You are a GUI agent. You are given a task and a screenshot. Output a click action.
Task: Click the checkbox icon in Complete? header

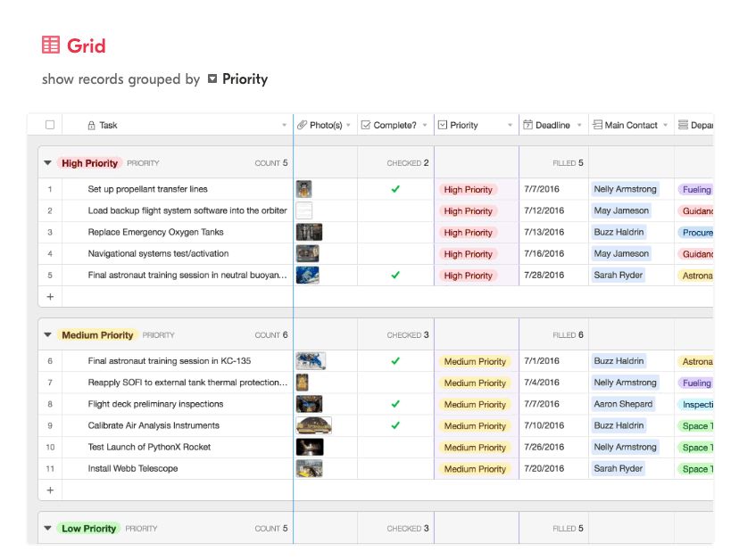pyautogui.click(x=365, y=126)
